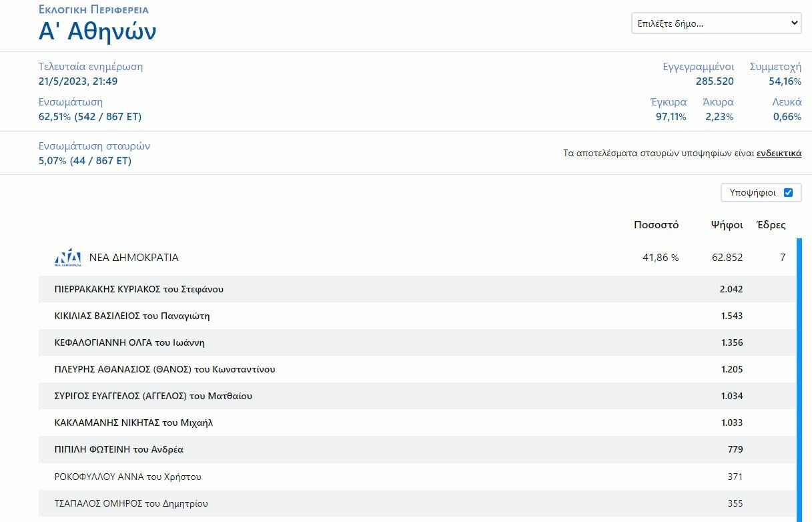Image resolution: width=812 pixels, height=522 pixels.
Task: Select the ΝΕΑ ΔΗΜΟΚΡΑΤΙΑ party name
Action: coord(133,258)
